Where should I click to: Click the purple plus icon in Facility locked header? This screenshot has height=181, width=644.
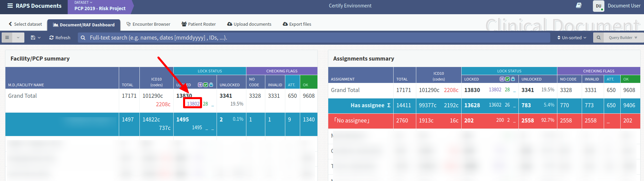[200, 85]
